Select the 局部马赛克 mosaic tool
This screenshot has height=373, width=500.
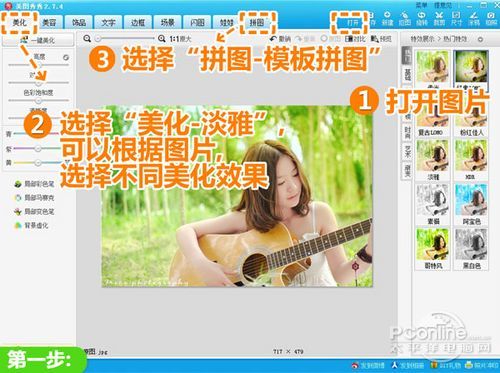pos(34,198)
